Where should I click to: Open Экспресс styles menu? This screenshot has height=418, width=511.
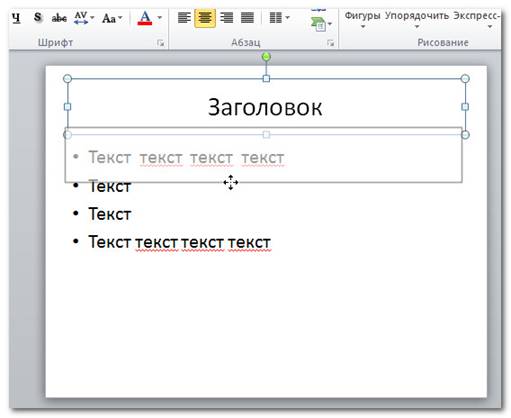click(476, 19)
